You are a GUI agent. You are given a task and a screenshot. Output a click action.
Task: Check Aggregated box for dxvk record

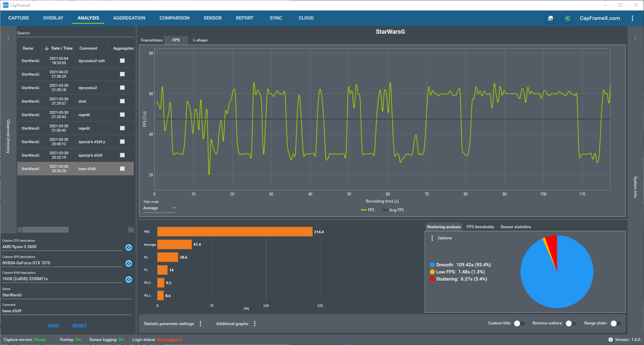[122, 101]
